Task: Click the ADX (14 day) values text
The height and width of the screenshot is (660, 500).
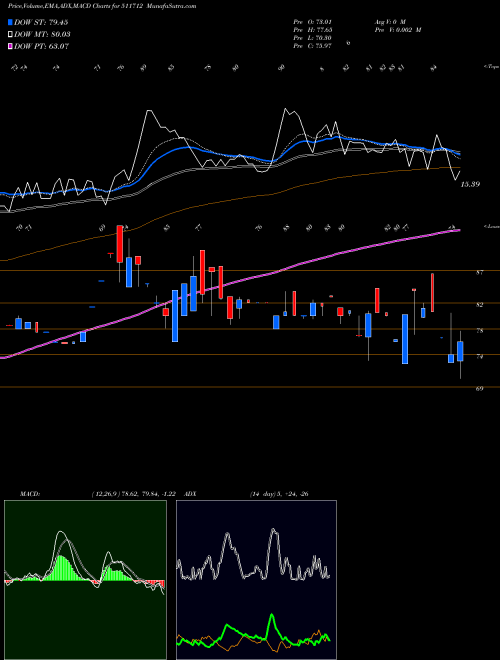Action: 279,494
